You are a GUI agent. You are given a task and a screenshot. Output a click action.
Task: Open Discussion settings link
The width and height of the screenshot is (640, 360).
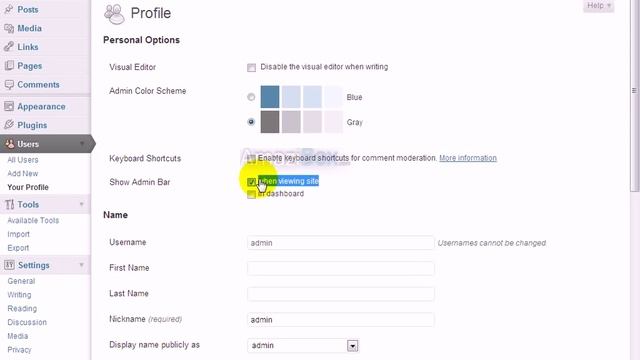click(x=27, y=322)
